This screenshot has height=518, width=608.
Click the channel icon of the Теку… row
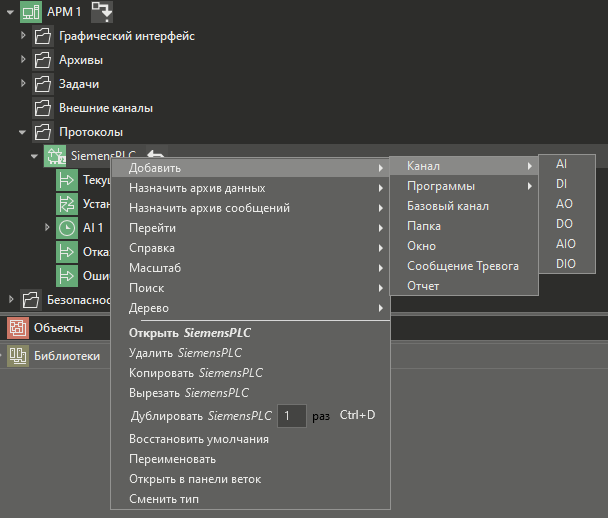[x=67, y=180]
